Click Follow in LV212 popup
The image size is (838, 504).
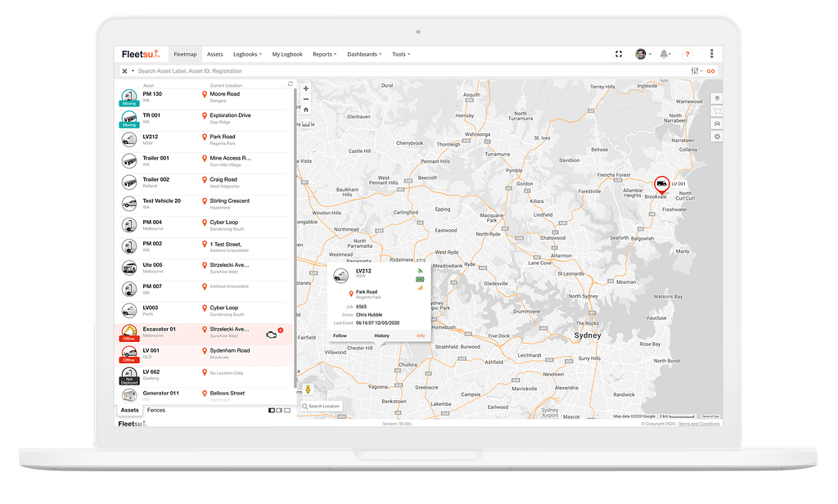click(340, 335)
